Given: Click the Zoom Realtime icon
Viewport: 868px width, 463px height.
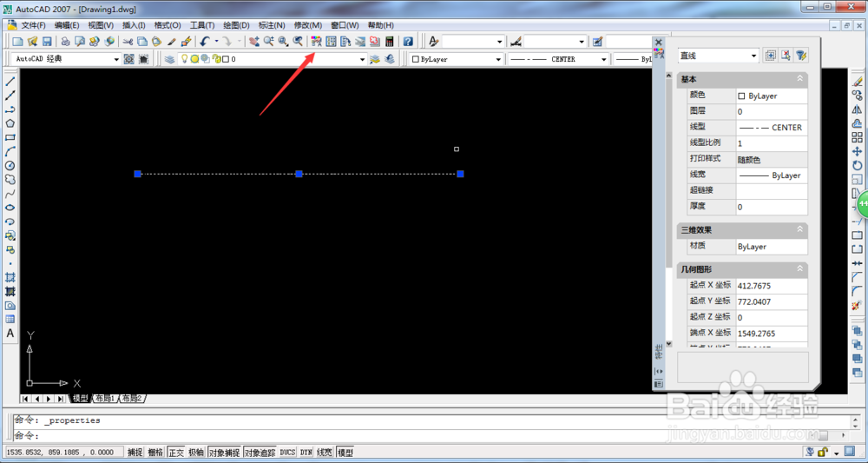Looking at the screenshot, I should (268, 42).
